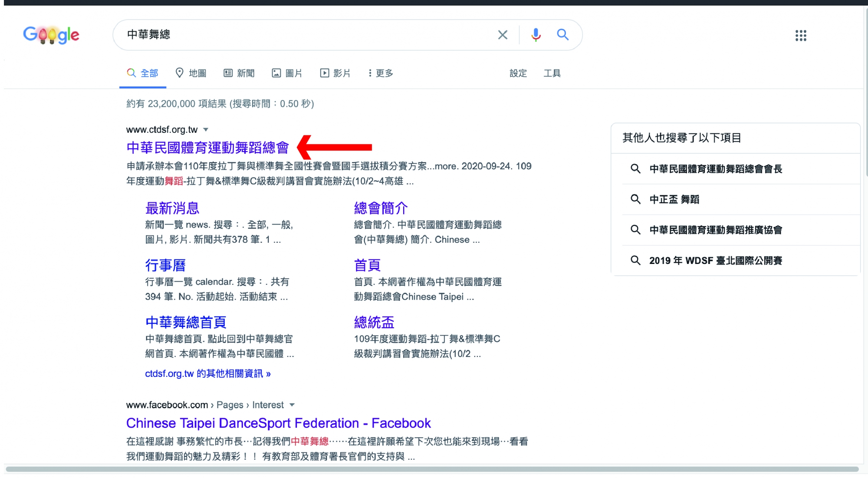Open the 工具 tools menu
Screen dimensions: 868x478
552,73
